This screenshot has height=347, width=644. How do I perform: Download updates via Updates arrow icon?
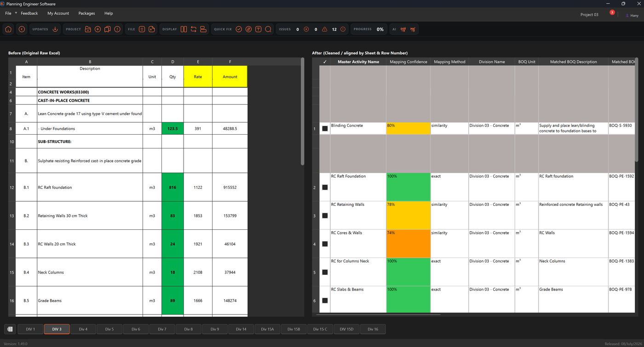(55, 29)
